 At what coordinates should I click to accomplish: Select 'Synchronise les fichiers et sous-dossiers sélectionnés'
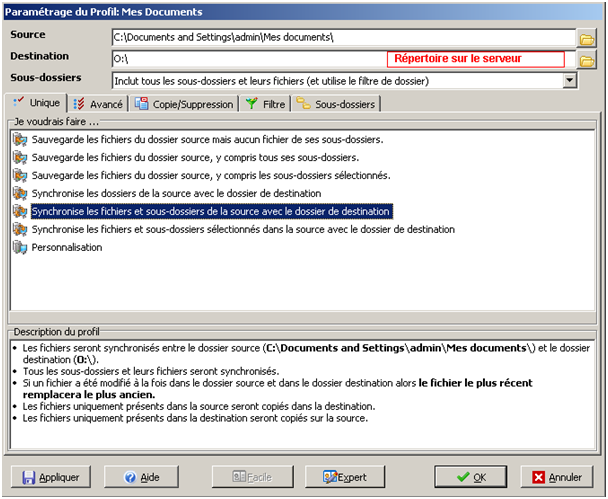(243, 230)
